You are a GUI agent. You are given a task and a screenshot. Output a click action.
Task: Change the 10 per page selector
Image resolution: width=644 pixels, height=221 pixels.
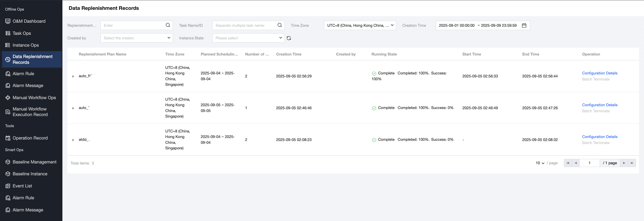coord(540,163)
